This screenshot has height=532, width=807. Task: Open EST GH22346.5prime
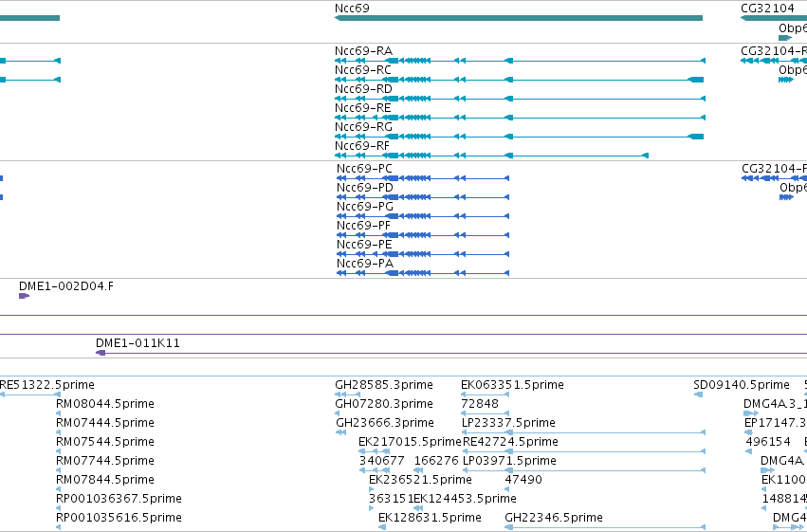click(x=554, y=519)
